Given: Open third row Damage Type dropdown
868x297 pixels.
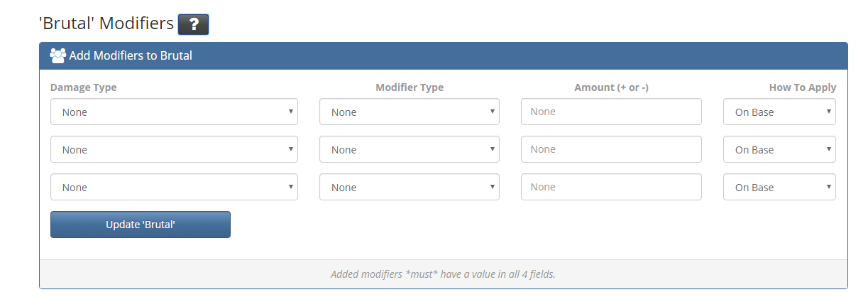Looking at the screenshot, I should click(174, 187).
